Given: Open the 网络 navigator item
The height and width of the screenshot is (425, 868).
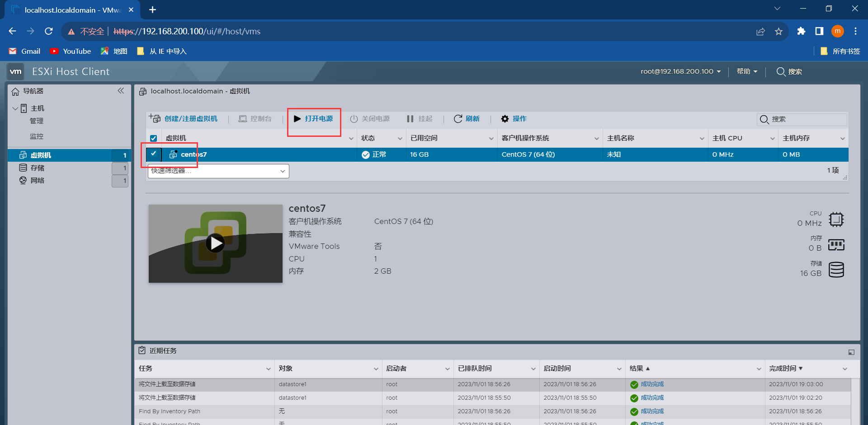Looking at the screenshot, I should 38,181.
